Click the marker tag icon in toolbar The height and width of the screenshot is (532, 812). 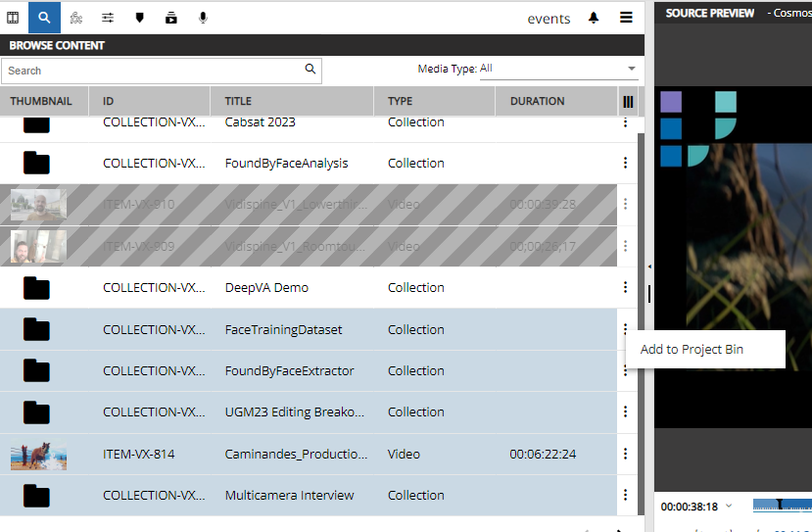[x=139, y=18]
